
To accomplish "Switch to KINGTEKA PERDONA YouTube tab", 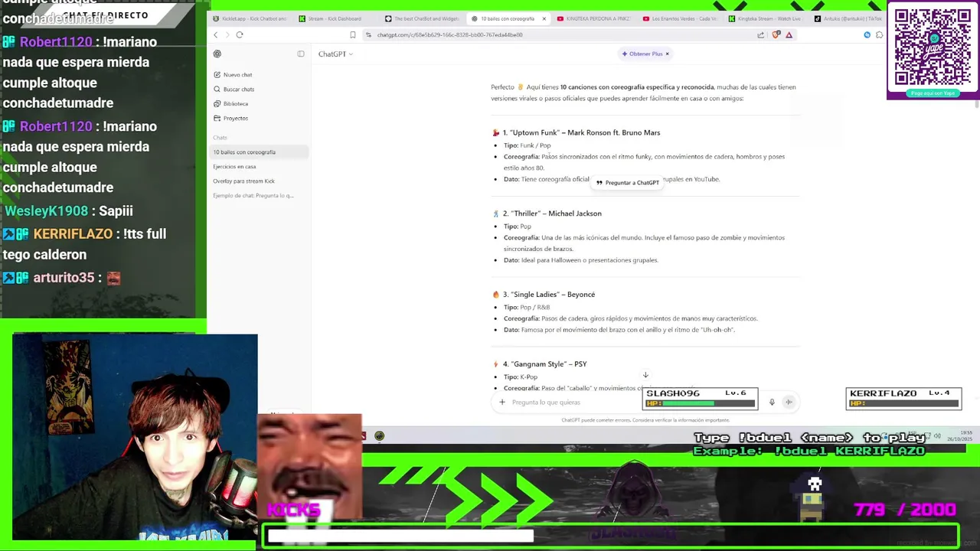I will tap(593, 18).
